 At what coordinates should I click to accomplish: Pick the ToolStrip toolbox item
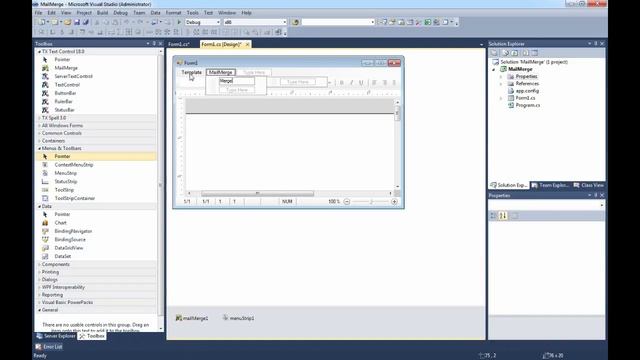tap(64, 190)
